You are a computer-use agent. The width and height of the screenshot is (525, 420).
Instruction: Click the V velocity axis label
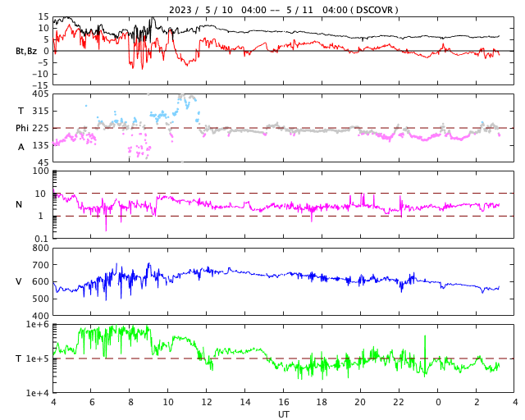coord(19,281)
